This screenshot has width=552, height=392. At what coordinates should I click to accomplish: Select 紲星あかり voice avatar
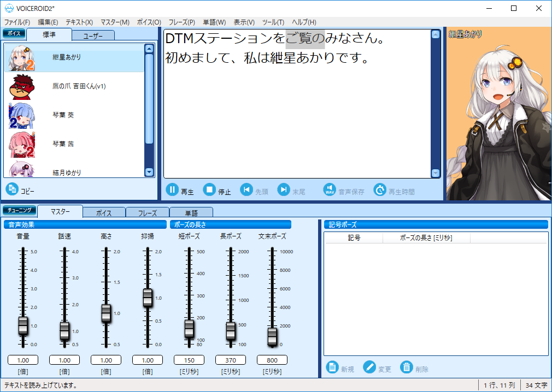tap(22, 58)
